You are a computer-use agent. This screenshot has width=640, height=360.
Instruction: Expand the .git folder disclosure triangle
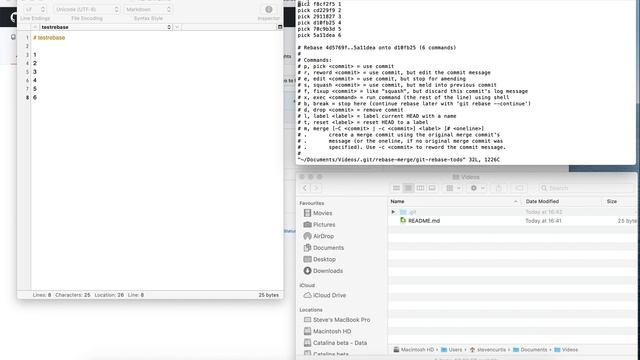[x=393, y=212]
